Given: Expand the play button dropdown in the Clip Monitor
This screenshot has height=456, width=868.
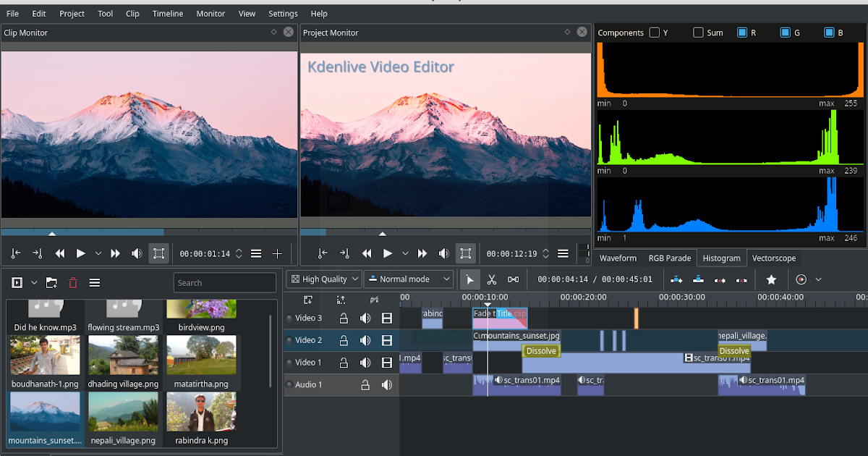Looking at the screenshot, I should click(x=99, y=253).
